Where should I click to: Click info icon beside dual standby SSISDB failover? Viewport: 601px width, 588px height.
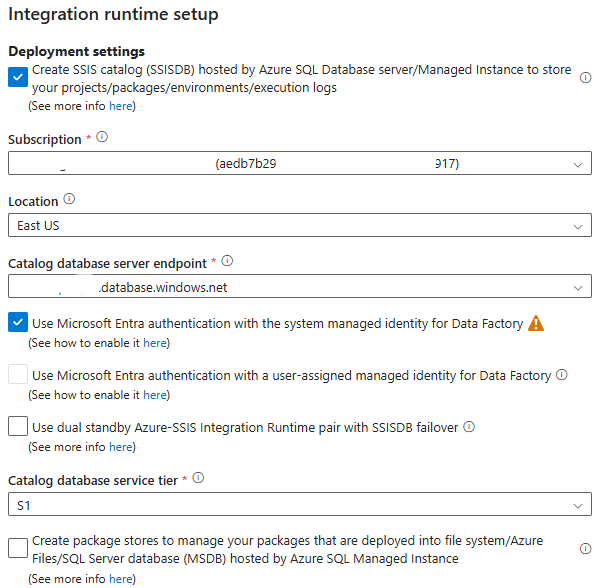click(469, 427)
